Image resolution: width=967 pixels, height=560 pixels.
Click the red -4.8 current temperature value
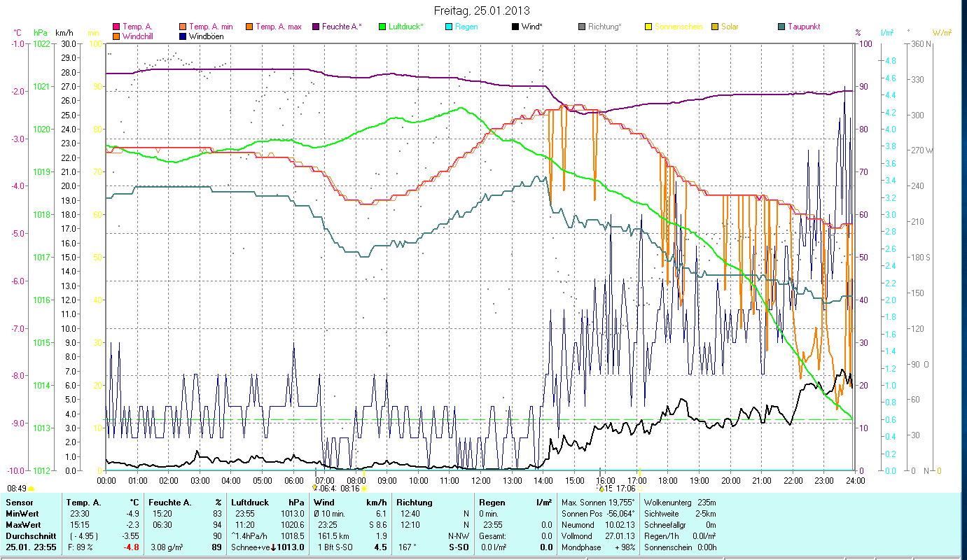(132, 547)
